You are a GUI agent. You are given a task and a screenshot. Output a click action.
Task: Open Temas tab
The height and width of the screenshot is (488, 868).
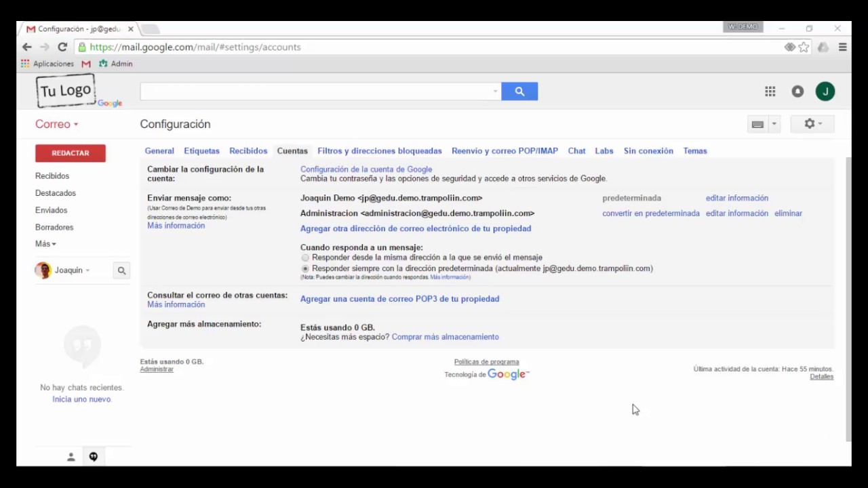pos(695,151)
